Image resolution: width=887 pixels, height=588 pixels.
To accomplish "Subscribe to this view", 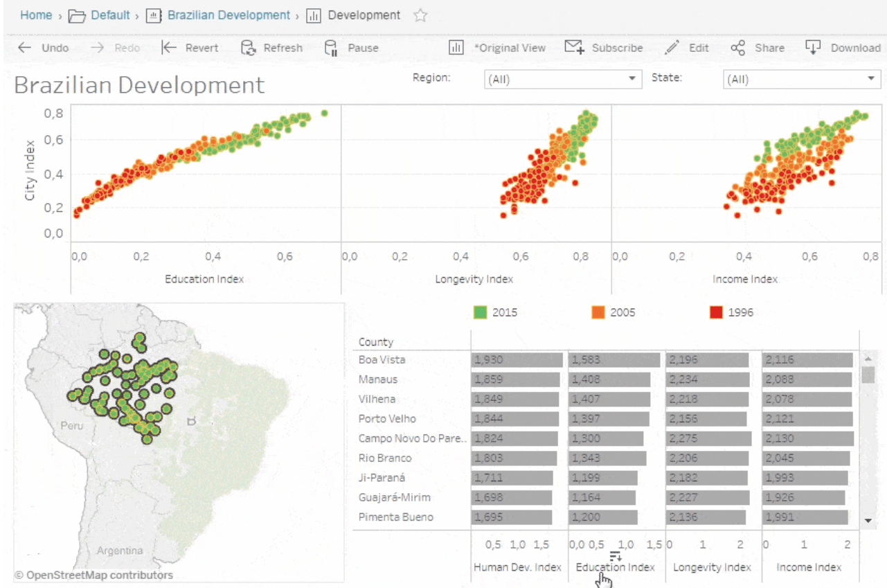I will [604, 48].
